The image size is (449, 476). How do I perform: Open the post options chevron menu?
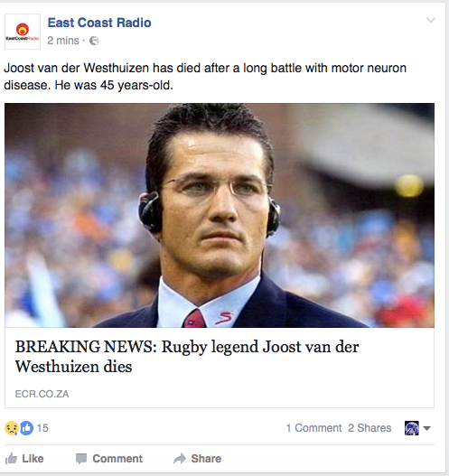tap(431, 21)
